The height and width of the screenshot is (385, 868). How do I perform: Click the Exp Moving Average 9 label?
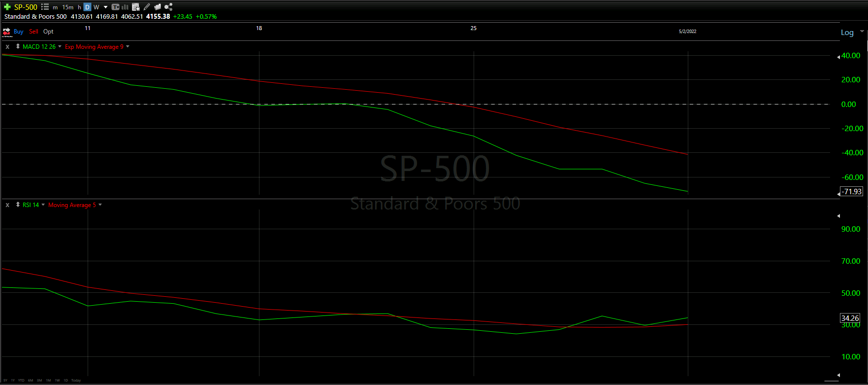(94, 47)
